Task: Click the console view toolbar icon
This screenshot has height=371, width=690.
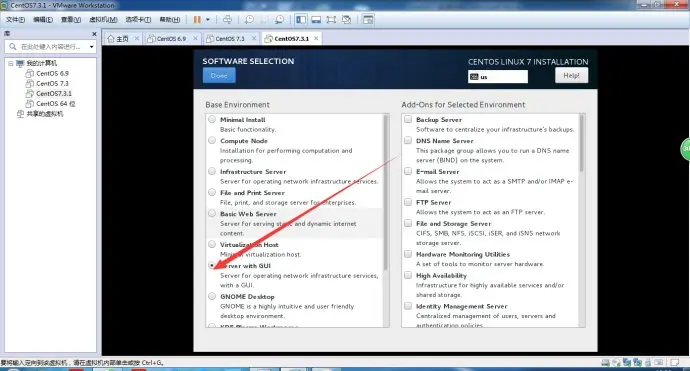Action: tap(368, 19)
